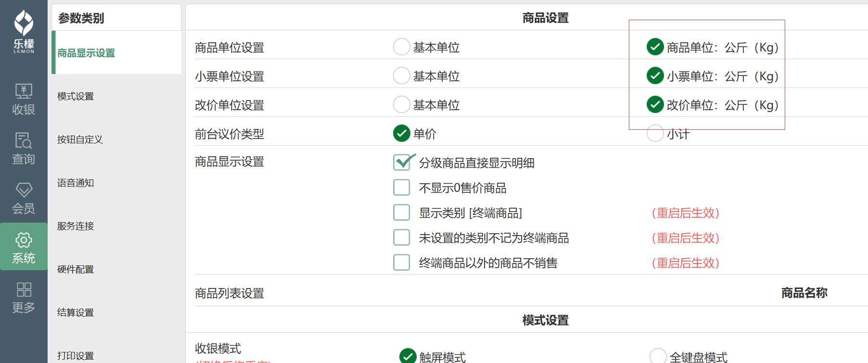Open 按钮自定义 category
Screen dimensions: 868x363
point(80,139)
